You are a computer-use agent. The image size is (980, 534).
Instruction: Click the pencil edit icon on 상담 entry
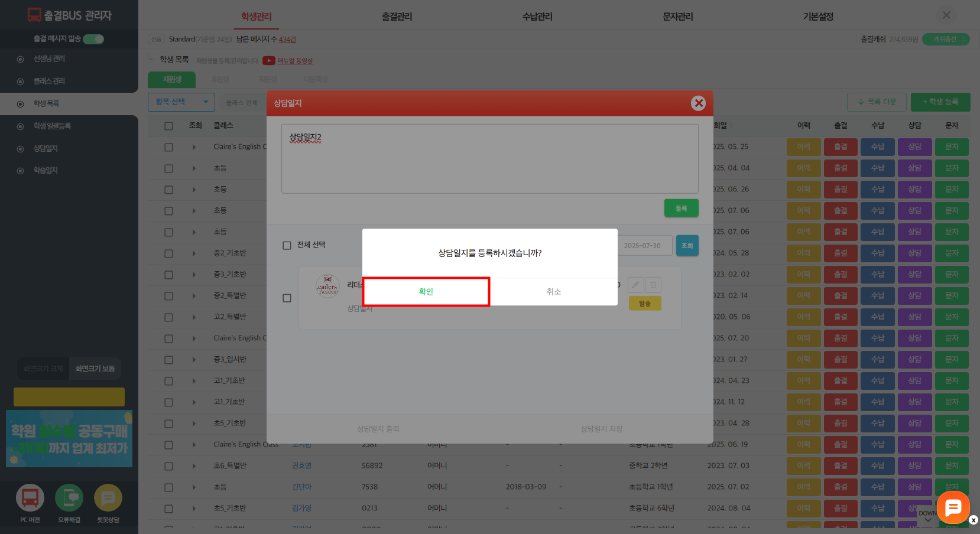(x=635, y=285)
